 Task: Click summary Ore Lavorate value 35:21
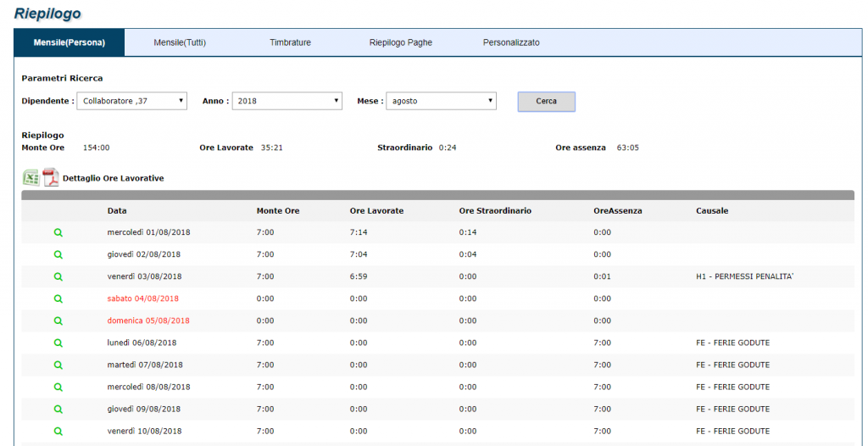click(x=272, y=148)
